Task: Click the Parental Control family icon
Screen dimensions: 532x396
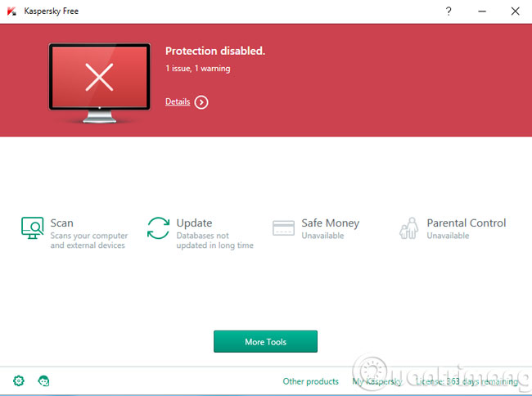Action: coord(408,227)
